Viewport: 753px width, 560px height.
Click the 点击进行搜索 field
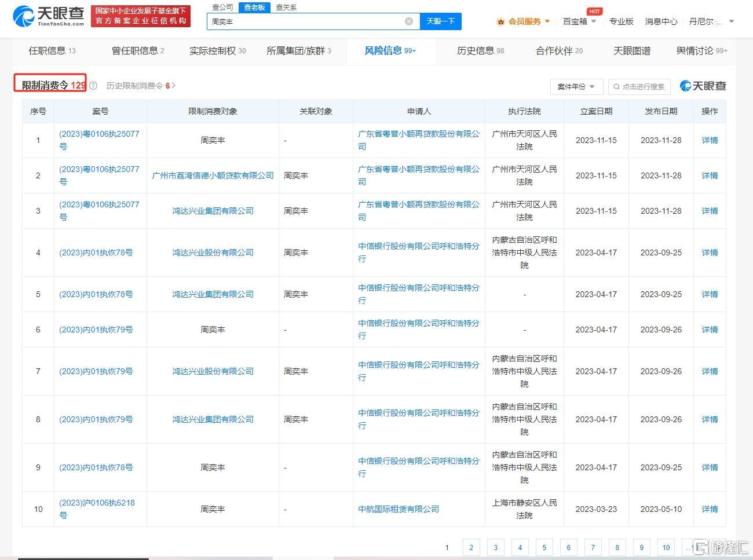(x=639, y=86)
